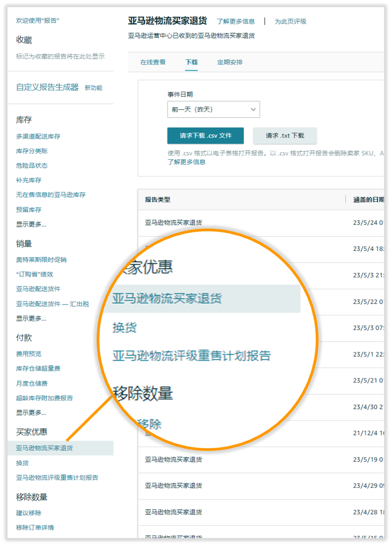The height and width of the screenshot is (546, 392).
Task: Open the "订购省"绩效 report
Action: click(x=34, y=274)
